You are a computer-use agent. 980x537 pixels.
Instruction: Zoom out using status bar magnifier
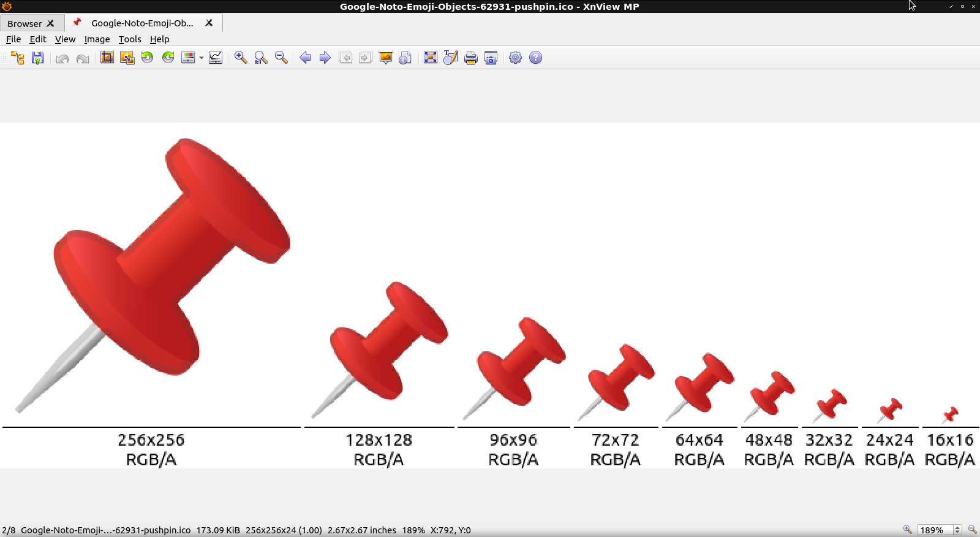(972, 530)
